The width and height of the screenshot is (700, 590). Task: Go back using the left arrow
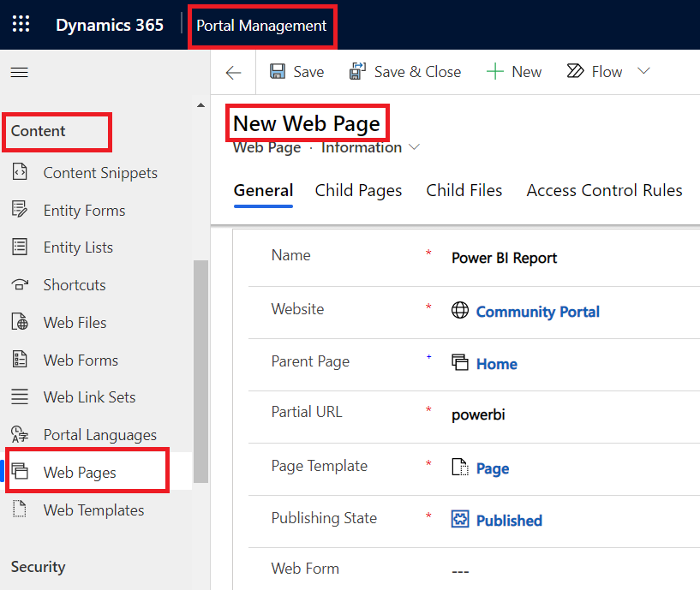pyautogui.click(x=233, y=72)
